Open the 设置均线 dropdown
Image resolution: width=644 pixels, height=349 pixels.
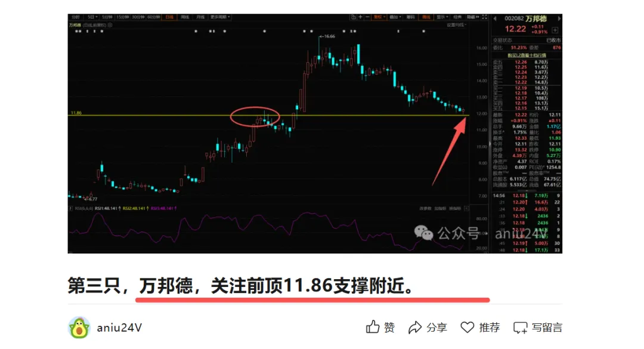click(456, 25)
